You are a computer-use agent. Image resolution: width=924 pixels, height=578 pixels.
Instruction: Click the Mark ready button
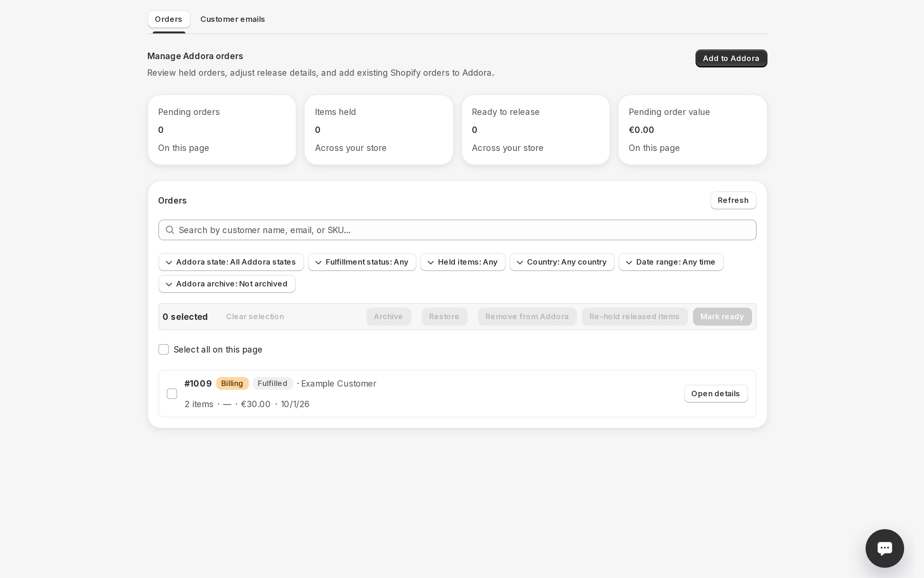tap(722, 317)
